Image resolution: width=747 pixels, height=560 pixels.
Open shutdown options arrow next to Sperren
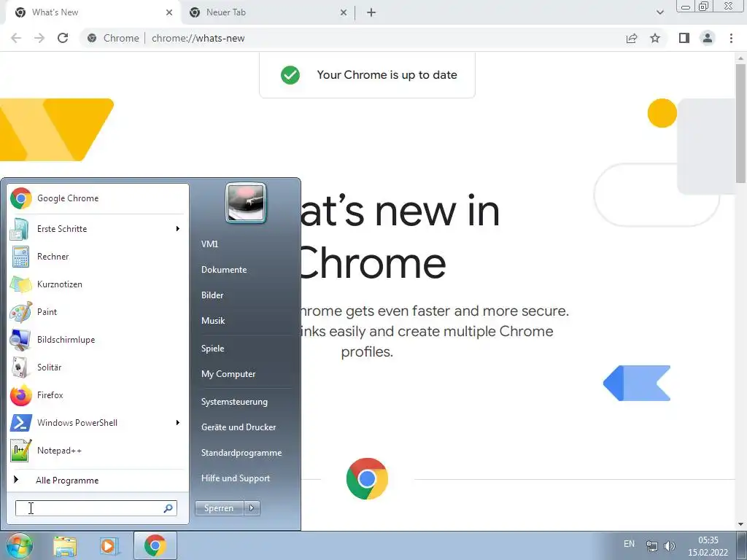click(252, 508)
